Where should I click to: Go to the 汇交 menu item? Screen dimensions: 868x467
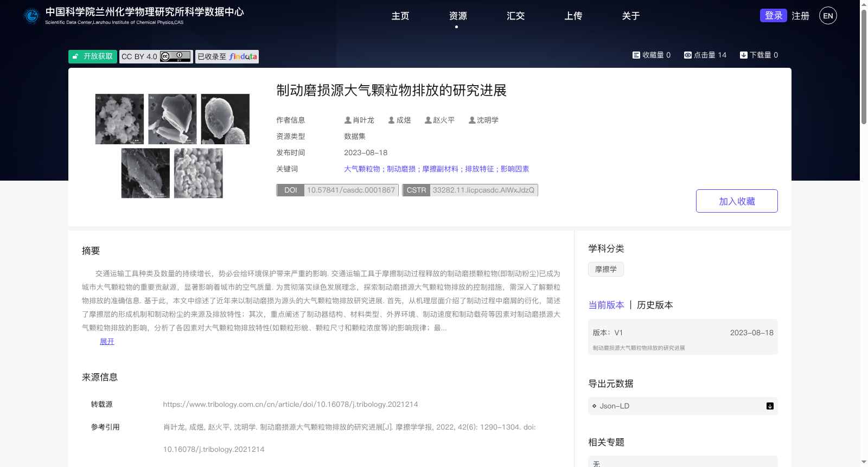click(515, 16)
